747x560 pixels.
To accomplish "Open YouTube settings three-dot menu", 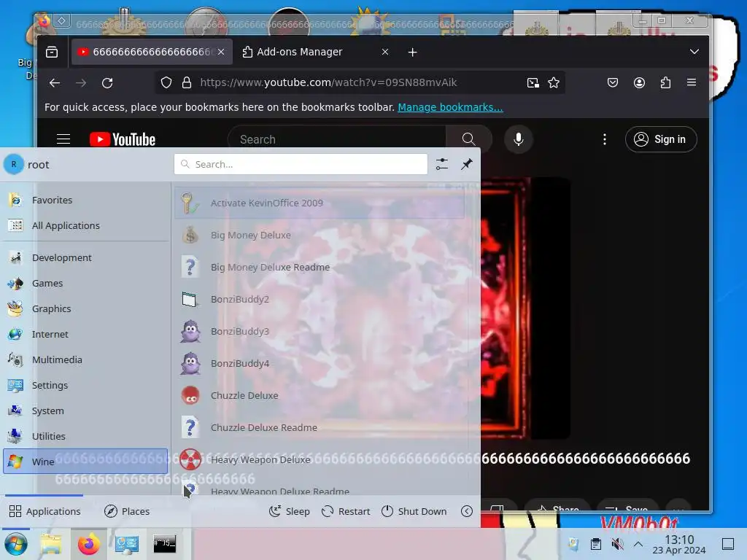I will [605, 139].
